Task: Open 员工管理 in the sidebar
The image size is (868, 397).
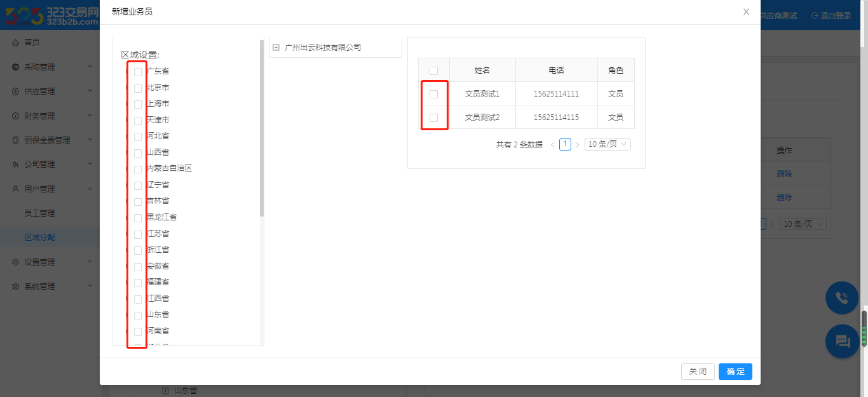Action: [39, 213]
